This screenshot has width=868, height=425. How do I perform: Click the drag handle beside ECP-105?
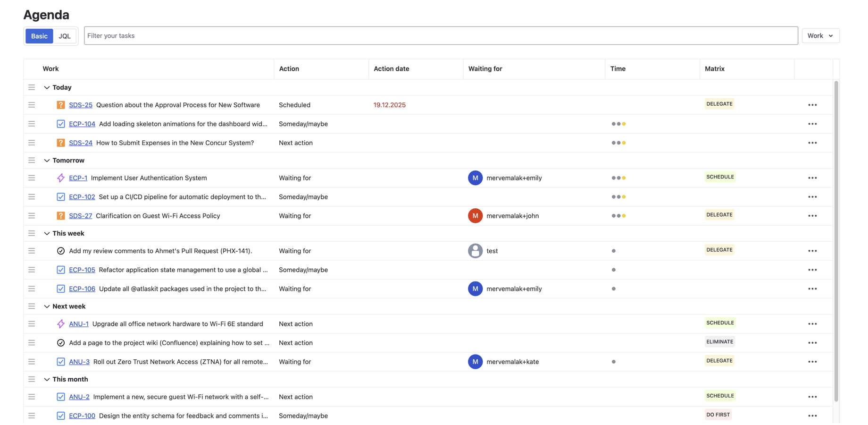click(x=32, y=270)
